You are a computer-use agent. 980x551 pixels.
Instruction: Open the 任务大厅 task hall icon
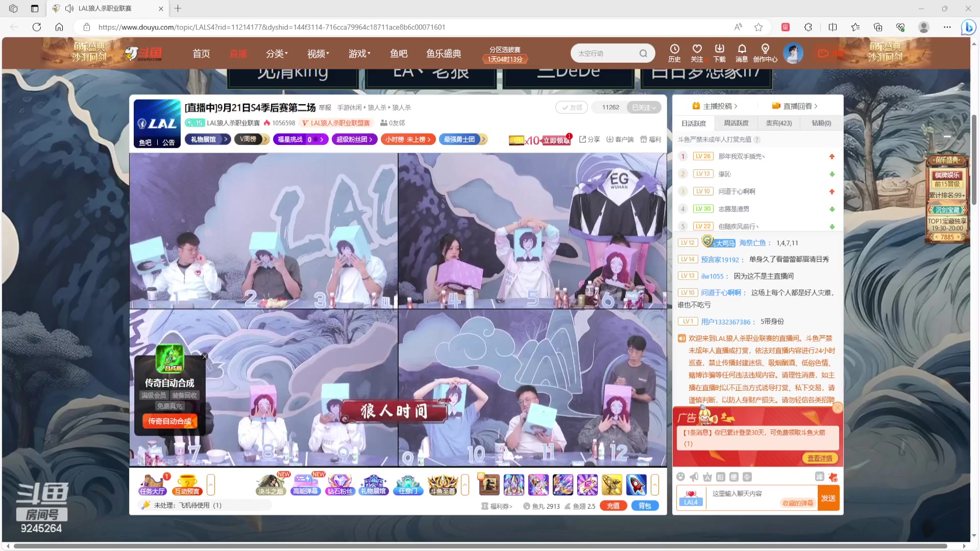152,484
